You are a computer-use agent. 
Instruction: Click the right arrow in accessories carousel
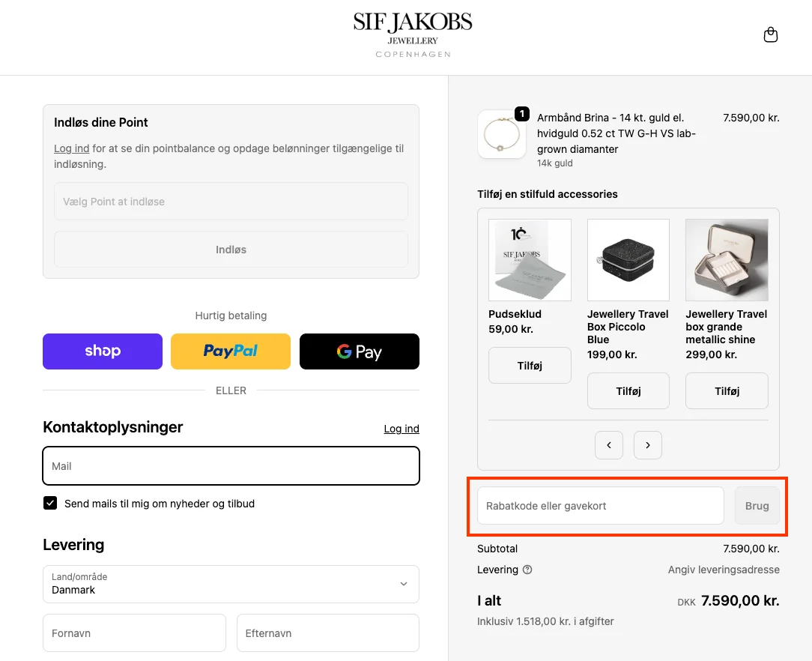click(x=647, y=444)
